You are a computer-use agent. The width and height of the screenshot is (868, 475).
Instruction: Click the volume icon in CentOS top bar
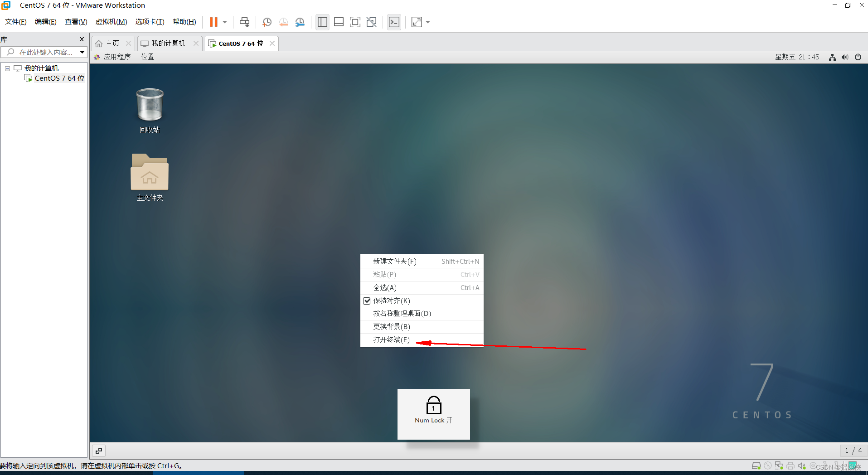click(x=845, y=57)
